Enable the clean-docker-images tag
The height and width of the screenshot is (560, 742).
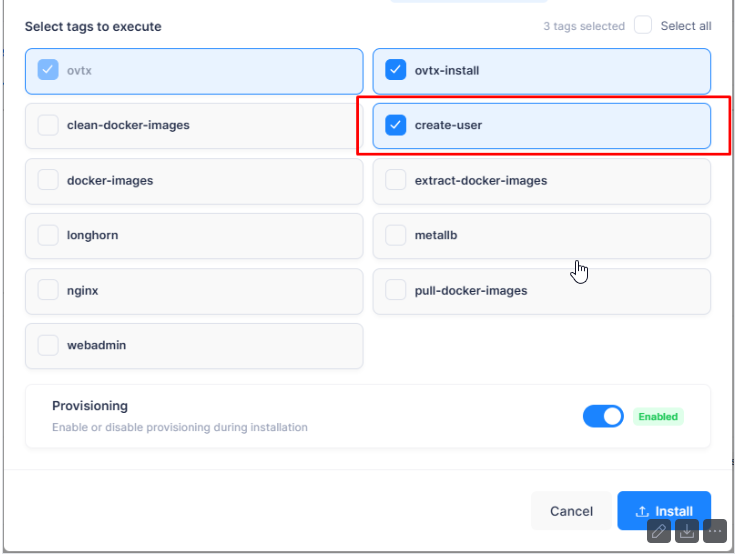coord(48,126)
